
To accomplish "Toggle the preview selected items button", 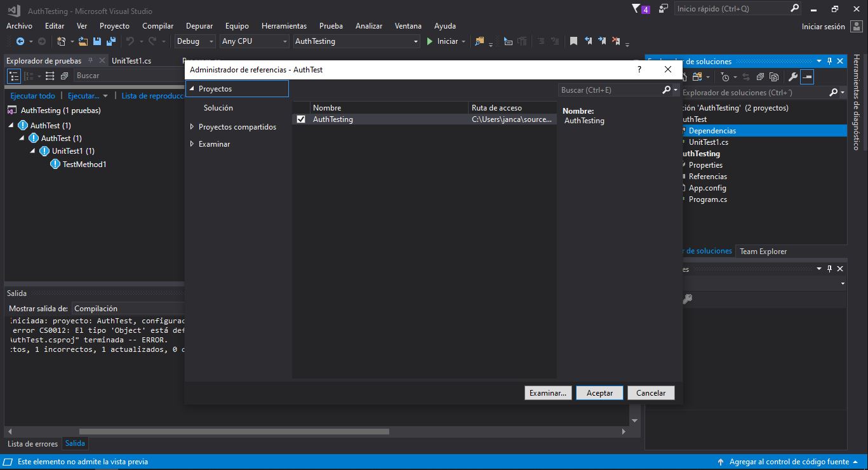I will 807,77.
